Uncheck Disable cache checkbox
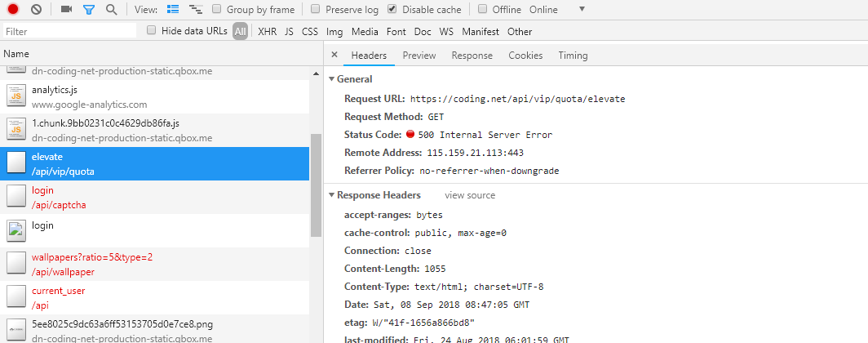868x343 pixels. point(392,10)
